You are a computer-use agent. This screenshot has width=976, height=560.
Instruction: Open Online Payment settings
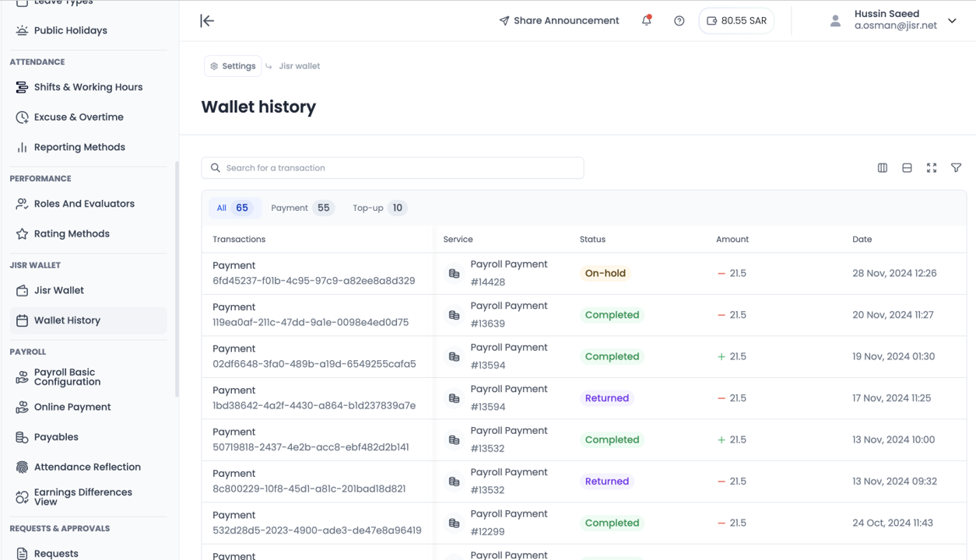click(72, 407)
